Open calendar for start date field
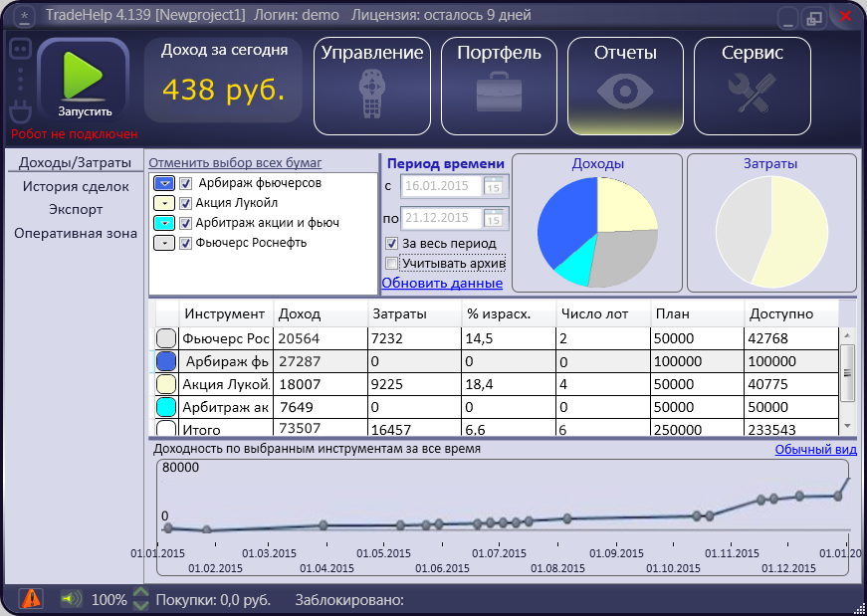Screen dimensions: 867x616 (495, 186)
